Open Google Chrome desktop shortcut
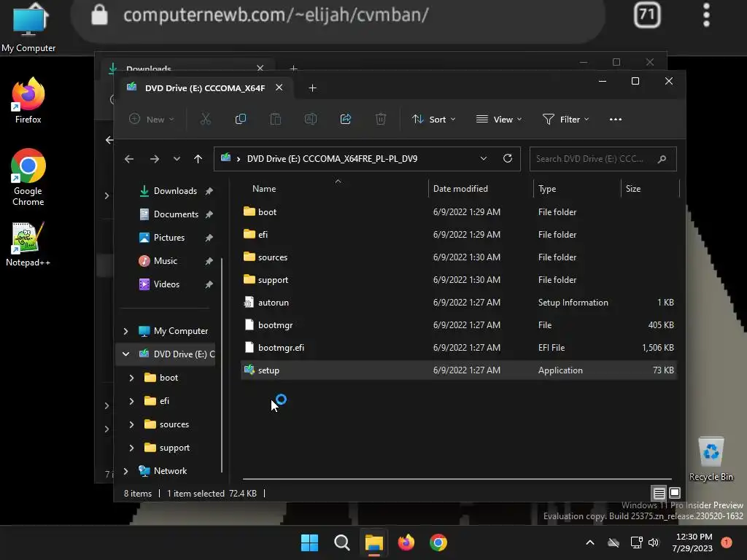 (x=28, y=177)
